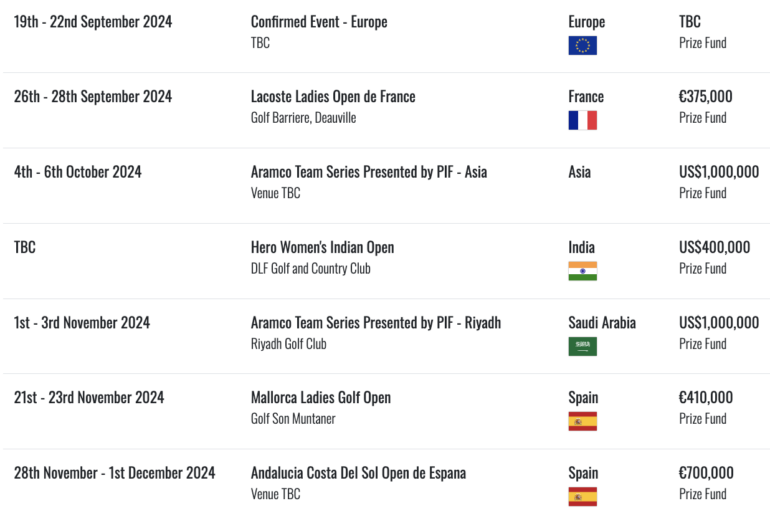
Task: Click the 1st - 3rd November 2024 date
Action: pos(82,323)
